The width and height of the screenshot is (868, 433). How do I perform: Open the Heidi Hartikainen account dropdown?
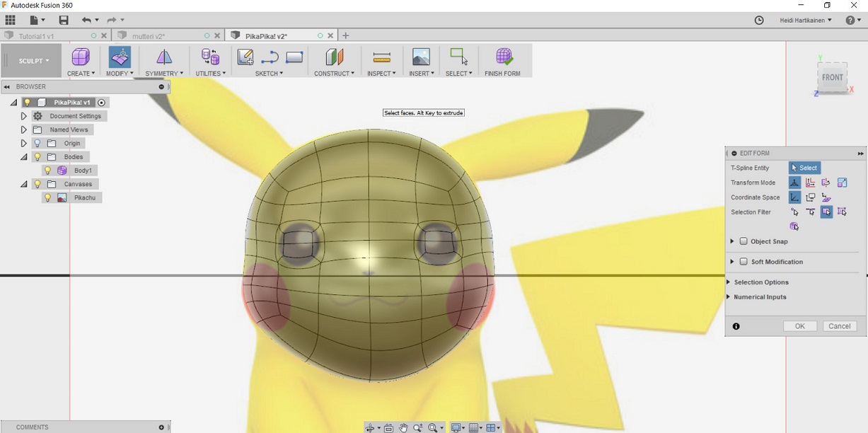pos(806,21)
